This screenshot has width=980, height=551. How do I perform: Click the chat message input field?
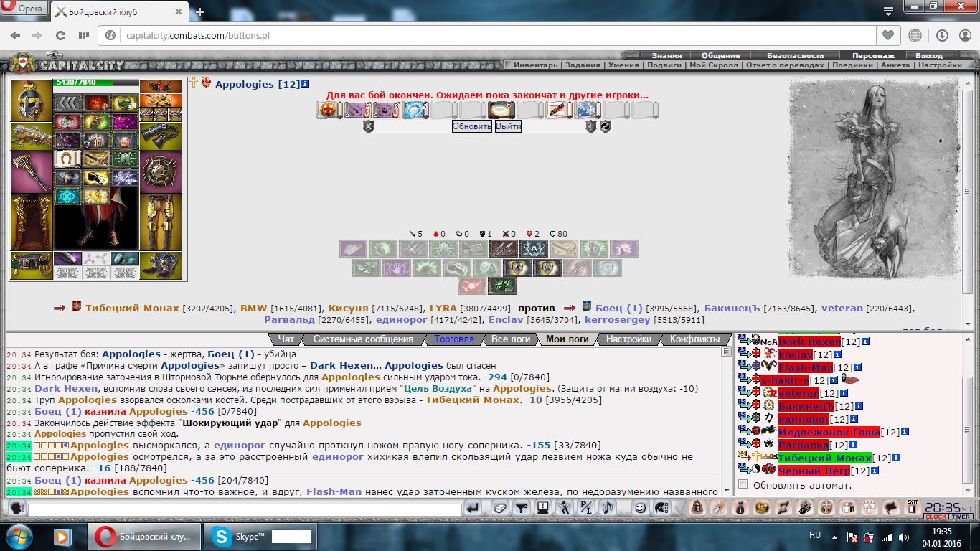click(x=244, y=509)
